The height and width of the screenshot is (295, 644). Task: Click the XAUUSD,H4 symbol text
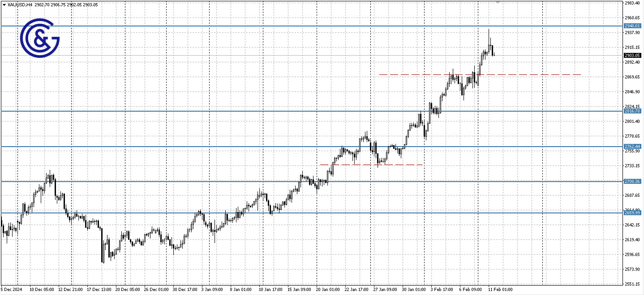click(x=20, y=5)
